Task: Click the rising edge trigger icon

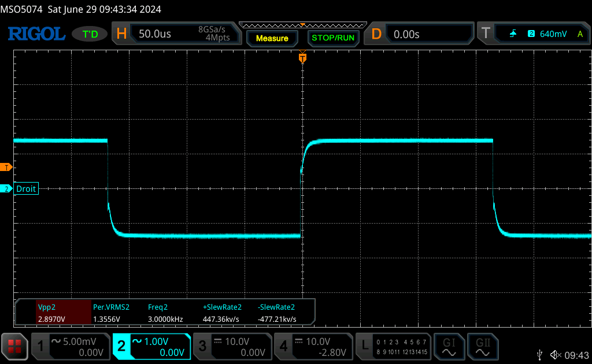Action: (513, 34)
